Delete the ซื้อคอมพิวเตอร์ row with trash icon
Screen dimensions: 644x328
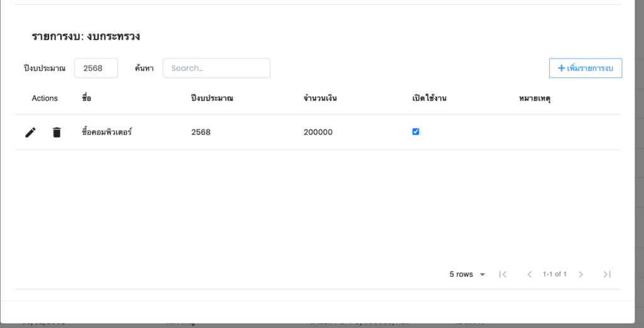[x=57, y=132]
